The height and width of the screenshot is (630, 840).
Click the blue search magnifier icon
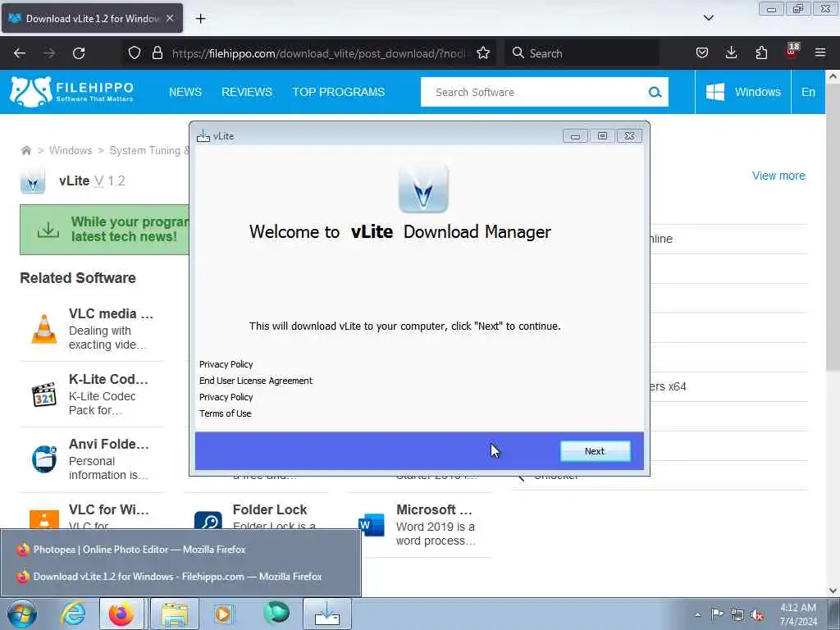[655, 92]
